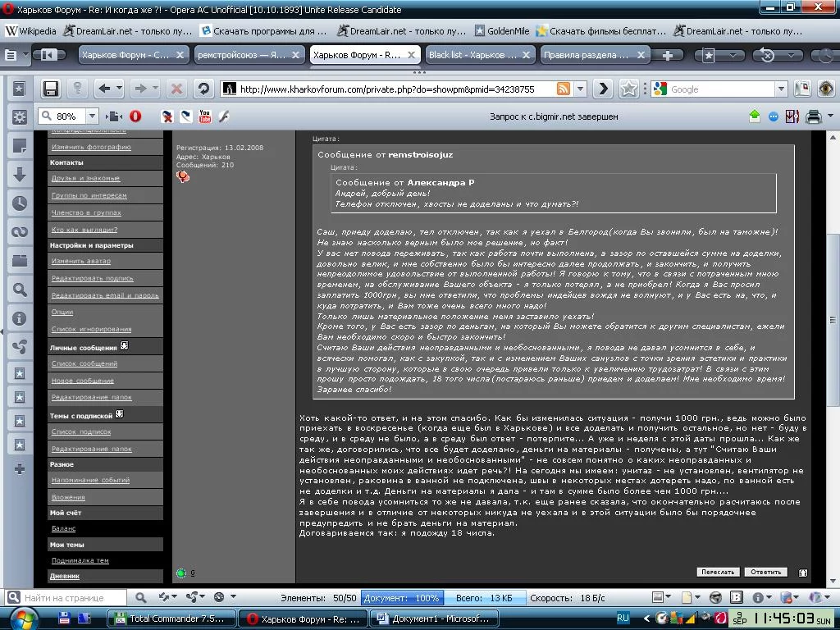Open the History clock icon in sidebar

click(20, 203)
